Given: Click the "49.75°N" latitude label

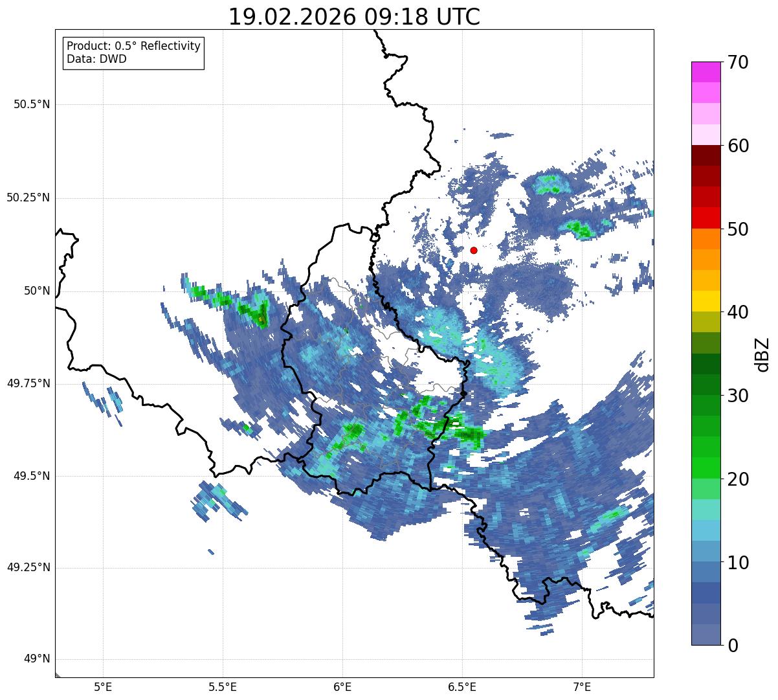Looking at the screenshot, I should pyautogui.click(x=28, y=383).
